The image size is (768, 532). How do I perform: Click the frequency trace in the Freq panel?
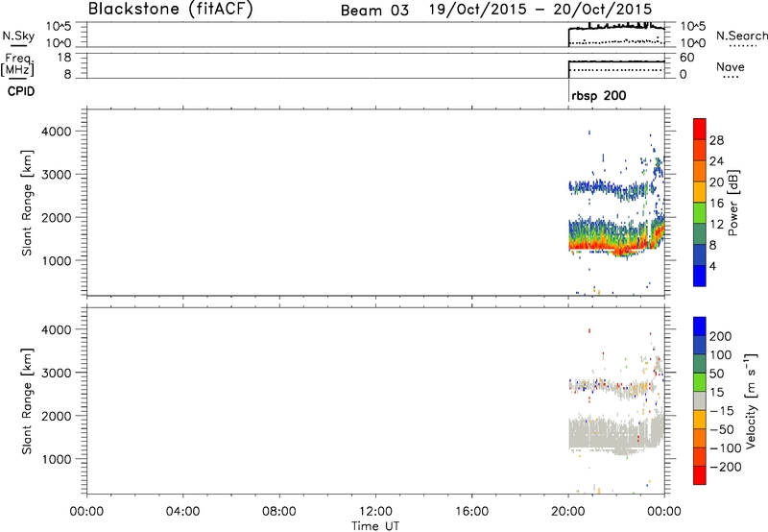click(x=616, y=61)
